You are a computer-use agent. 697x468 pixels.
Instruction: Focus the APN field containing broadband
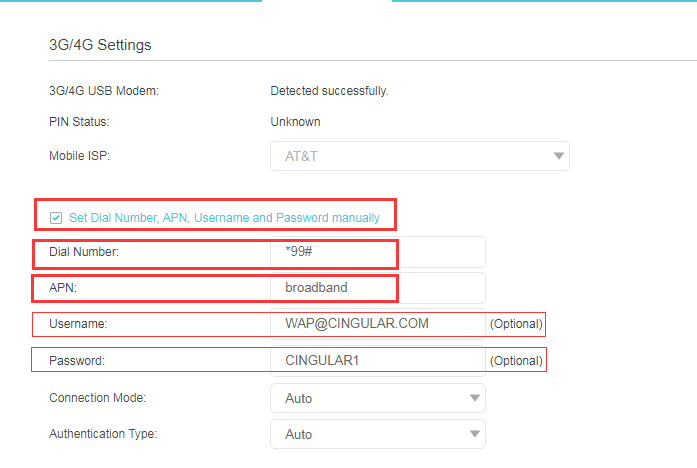377,288
